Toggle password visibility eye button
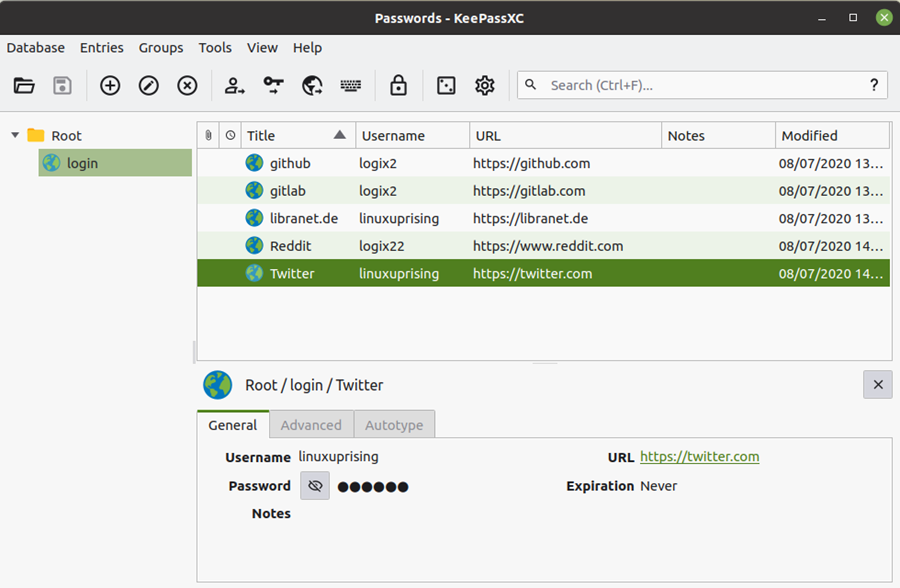Image resolution: width=900 pixels, height=588 pixels. pos(315,486)
